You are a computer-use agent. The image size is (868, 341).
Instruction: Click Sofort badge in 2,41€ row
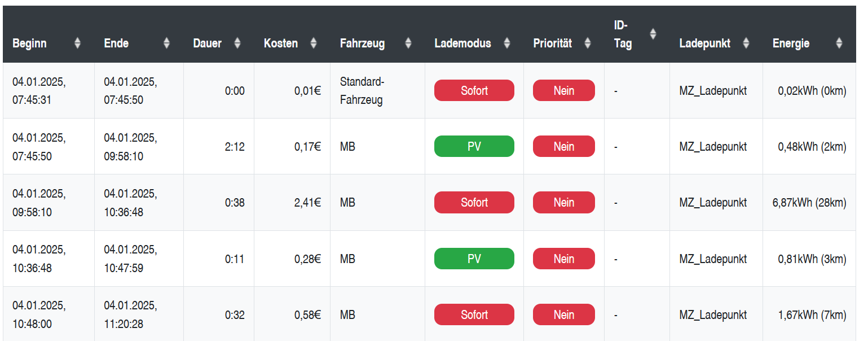(x=474, y=203)
